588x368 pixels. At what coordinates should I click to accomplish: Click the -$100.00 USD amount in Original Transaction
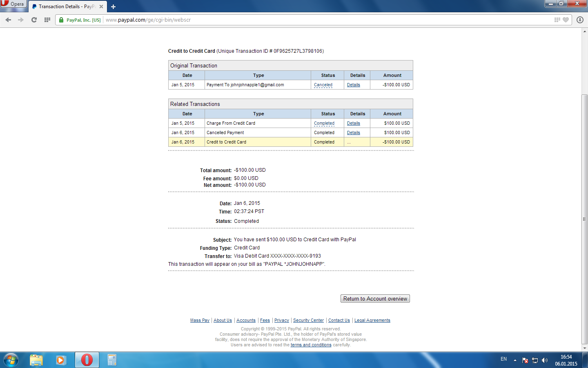pyautogui.click(x=396, y=85)
